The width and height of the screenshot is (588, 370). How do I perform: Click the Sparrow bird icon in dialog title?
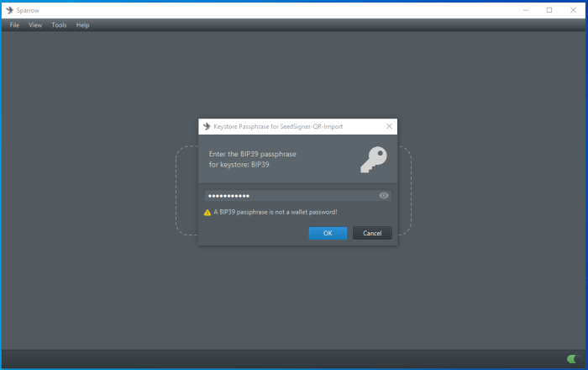tap(207, 126)
